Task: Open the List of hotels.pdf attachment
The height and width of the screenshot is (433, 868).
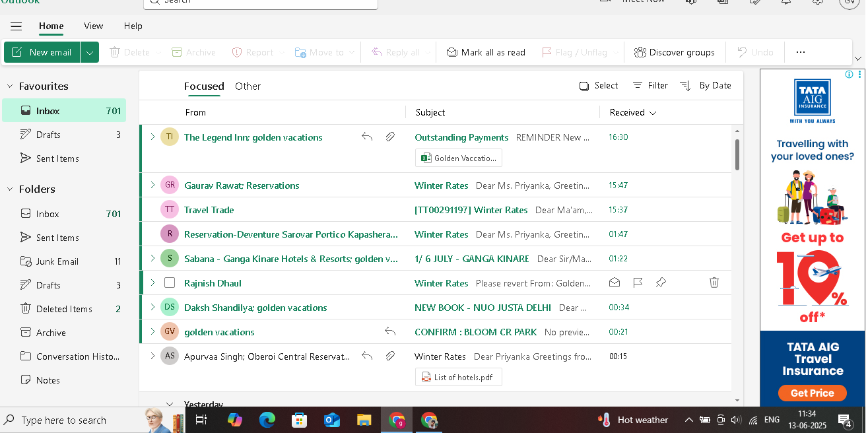Action: [459, 378]
